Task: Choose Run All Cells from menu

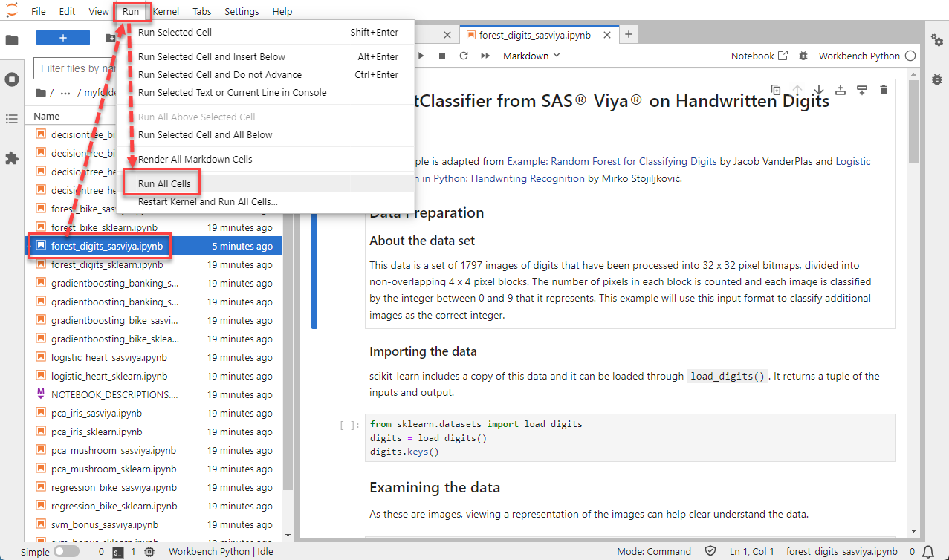Action: click(x=164, y=183)
